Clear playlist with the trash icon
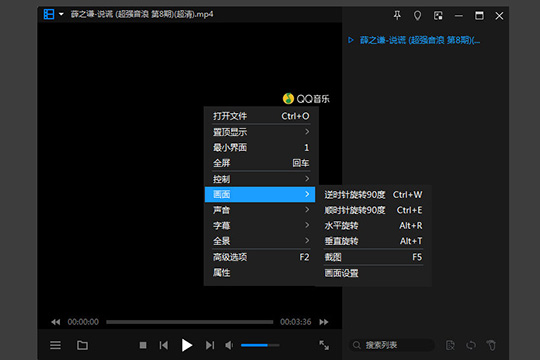Viewport: 540px width, 360px height. click(491, 345)
